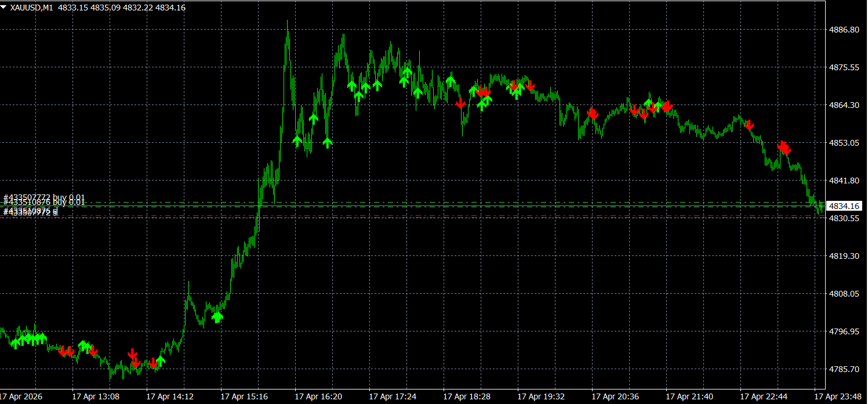The image size is (868, 404).
Task: Click the 4875.55 price scale label
Action: (x=844, y=67)
